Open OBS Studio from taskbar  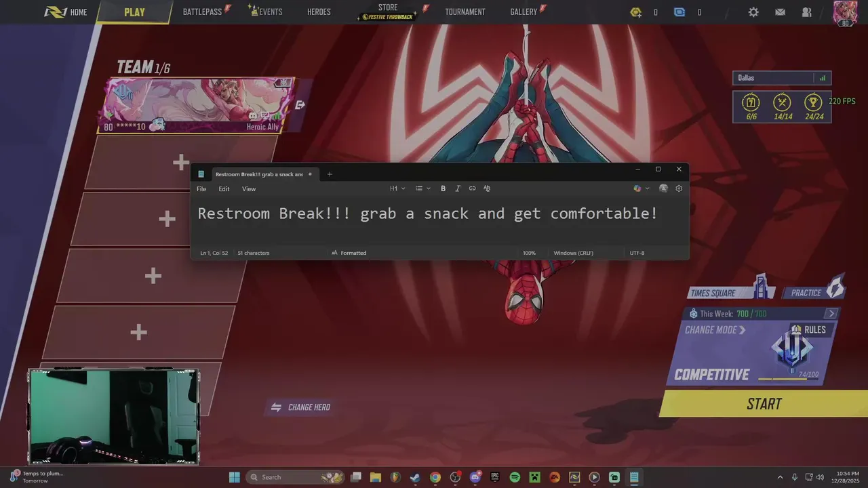point(455,477)
